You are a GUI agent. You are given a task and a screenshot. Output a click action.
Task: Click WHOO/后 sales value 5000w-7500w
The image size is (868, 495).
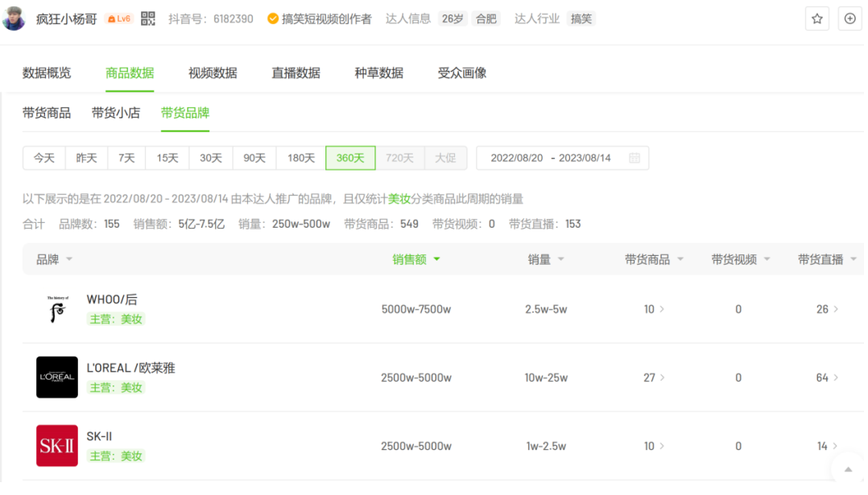[416, 309]
